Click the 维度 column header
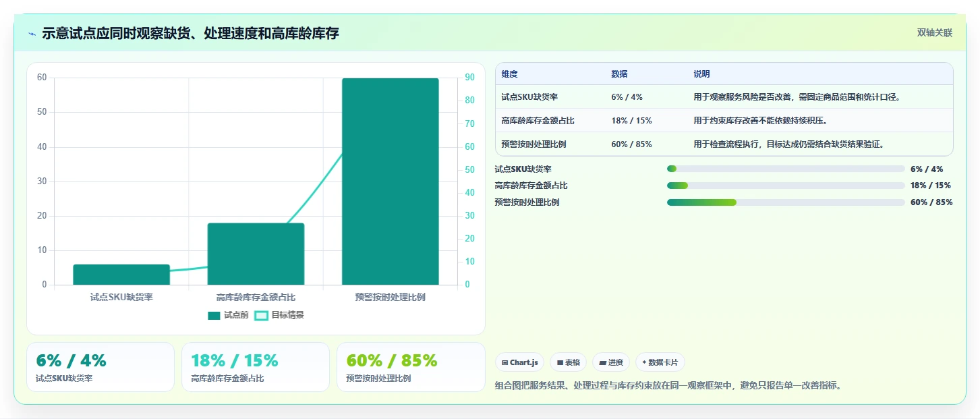980x419 pixels. pos(509,74)
